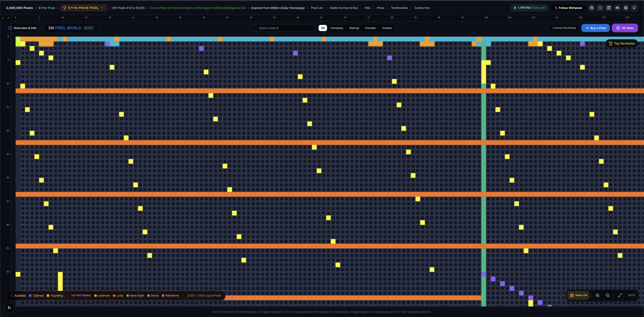Open Guide me How to Buy
Viewport: 644px width, 317px height.
344,8
